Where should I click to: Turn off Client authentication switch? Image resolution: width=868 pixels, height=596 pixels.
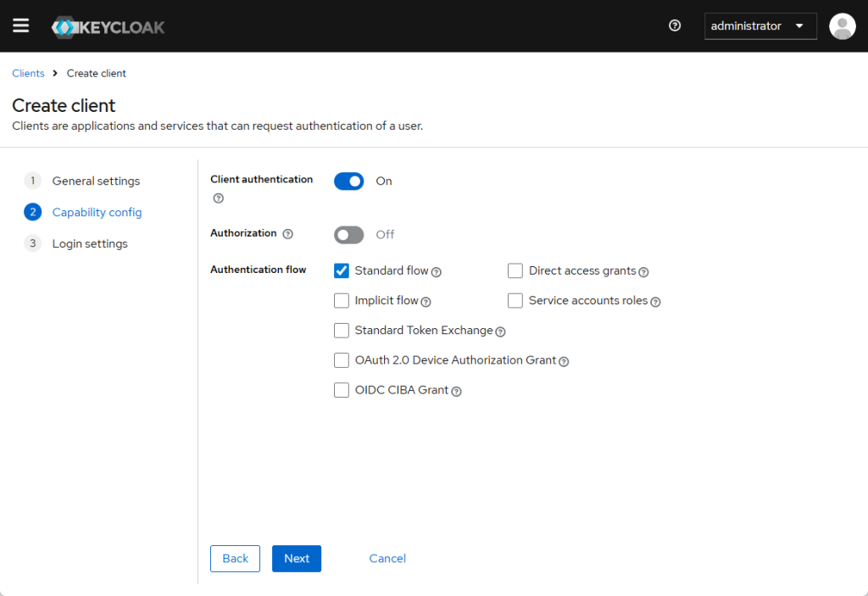(348, 181)
